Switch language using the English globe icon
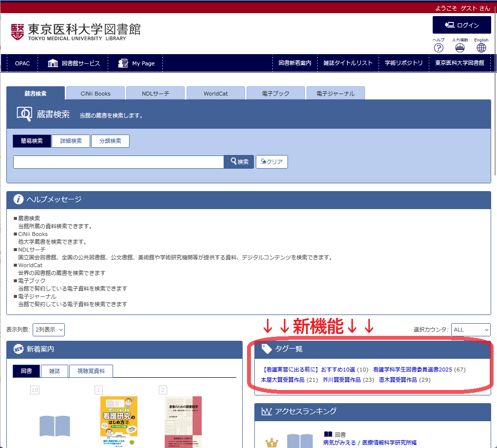This screenshot has height=448, width=497. [481, 48]
